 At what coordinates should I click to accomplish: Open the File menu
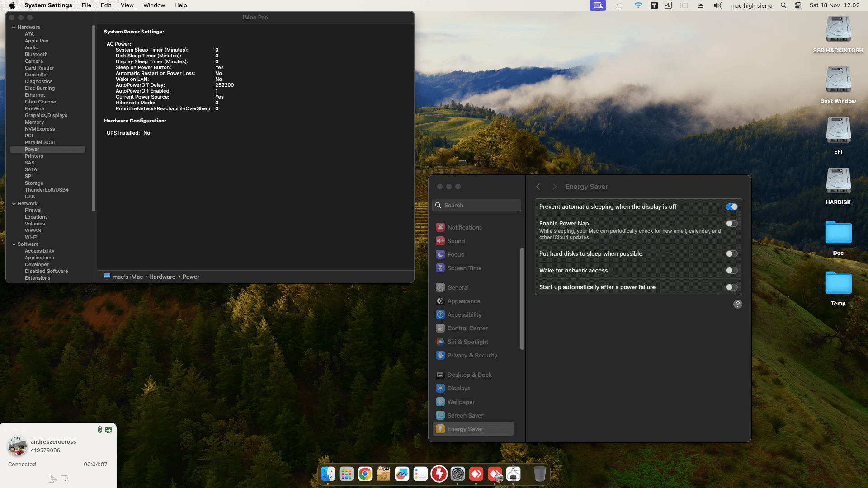pyautogui.click(x=86, y=5)
